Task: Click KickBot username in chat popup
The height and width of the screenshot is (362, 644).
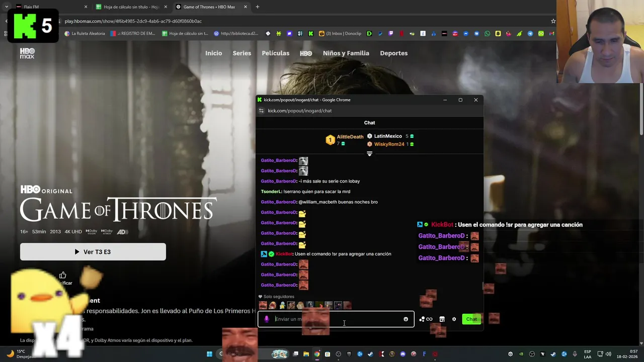Action: (284, 254)
